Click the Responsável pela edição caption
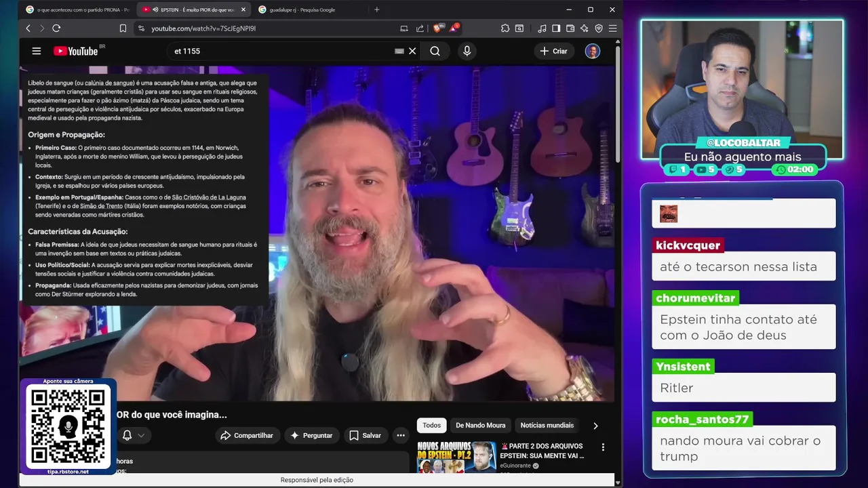868x488 pixels. point(317,480)
